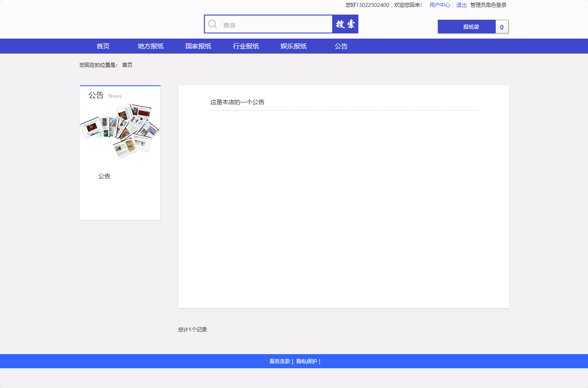View 隐私保护 privacy policy
The width and height of the screenshot is (588, 388).
(306, 361)
